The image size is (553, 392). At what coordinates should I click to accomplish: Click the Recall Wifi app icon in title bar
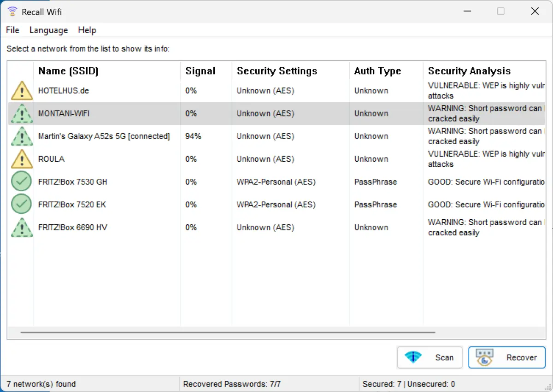pos(12,12)
